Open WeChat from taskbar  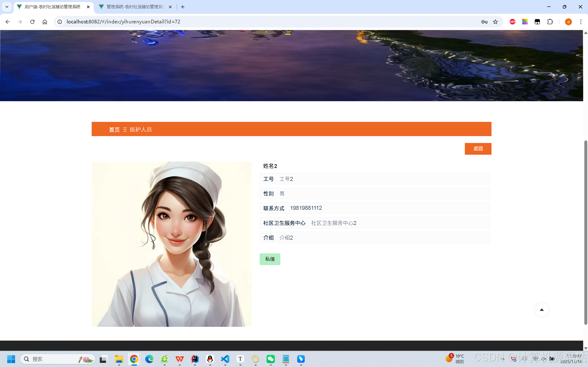(271, 359)
